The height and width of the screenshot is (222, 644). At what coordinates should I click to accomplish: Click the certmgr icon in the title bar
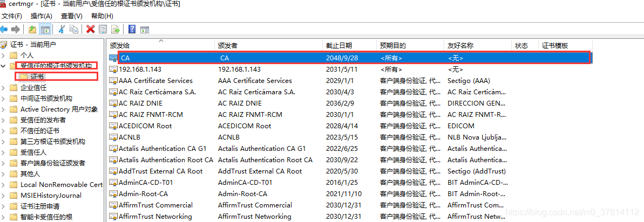coord(3,4)
